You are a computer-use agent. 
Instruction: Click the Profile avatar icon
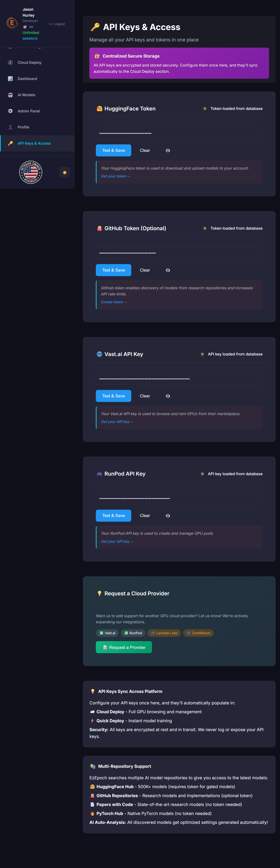click(10, 127)
